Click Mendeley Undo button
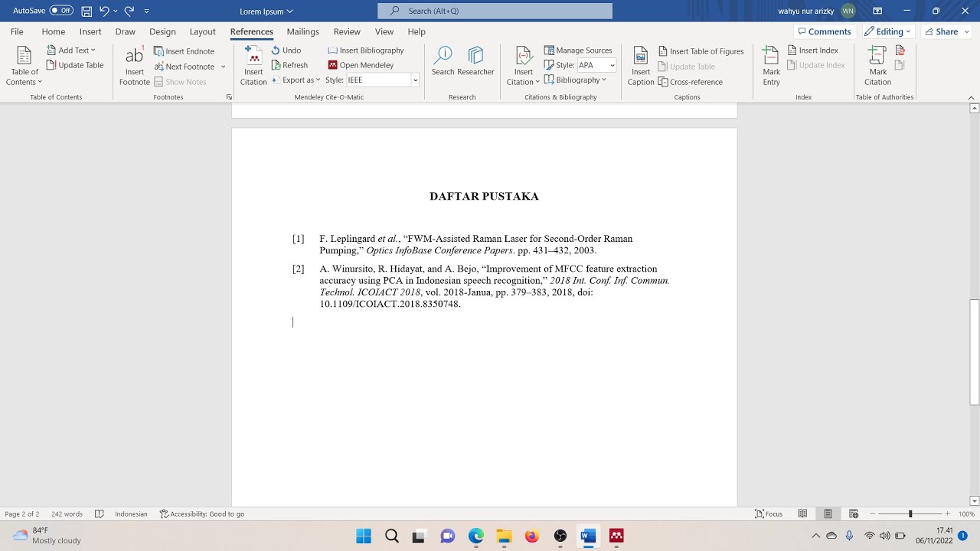 click(x=286, y=51)
